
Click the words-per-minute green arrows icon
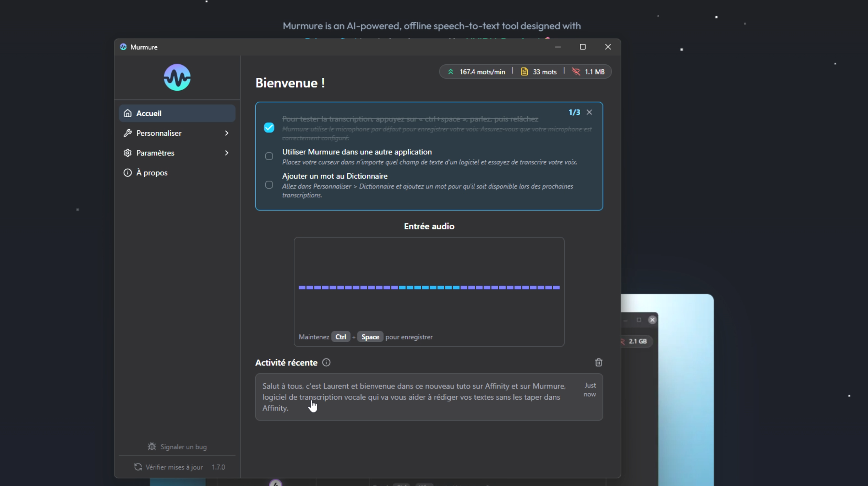450,72
